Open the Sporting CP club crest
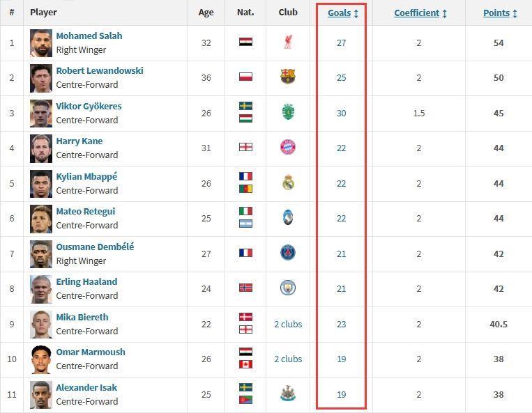The height and width of the screenshot is (413, 532). (x=288, y=112)
